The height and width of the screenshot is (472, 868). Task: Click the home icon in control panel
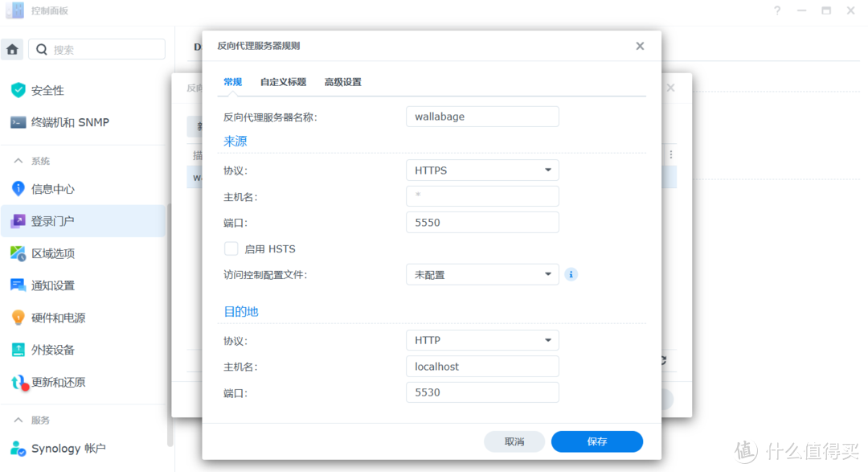(12, 49)
